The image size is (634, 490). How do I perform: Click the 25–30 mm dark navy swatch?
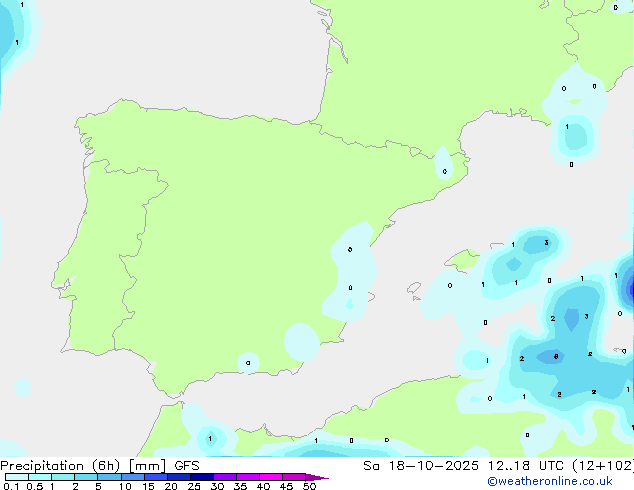[202, 477]
